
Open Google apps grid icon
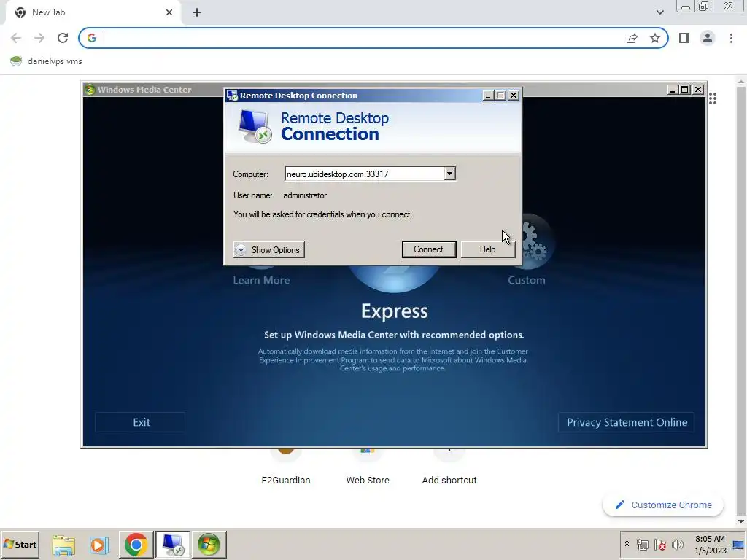coord(713,98)
